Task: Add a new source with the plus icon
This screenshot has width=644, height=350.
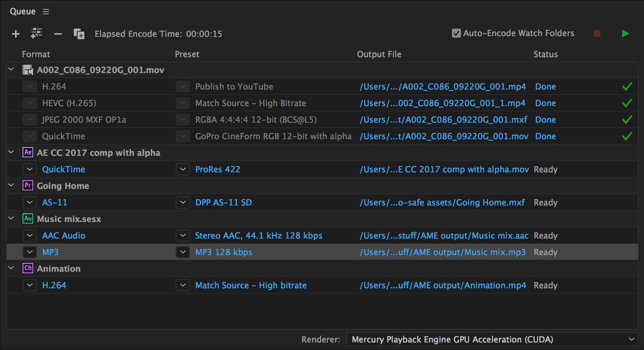Action: pyautogui.click(x=15, y=33)
